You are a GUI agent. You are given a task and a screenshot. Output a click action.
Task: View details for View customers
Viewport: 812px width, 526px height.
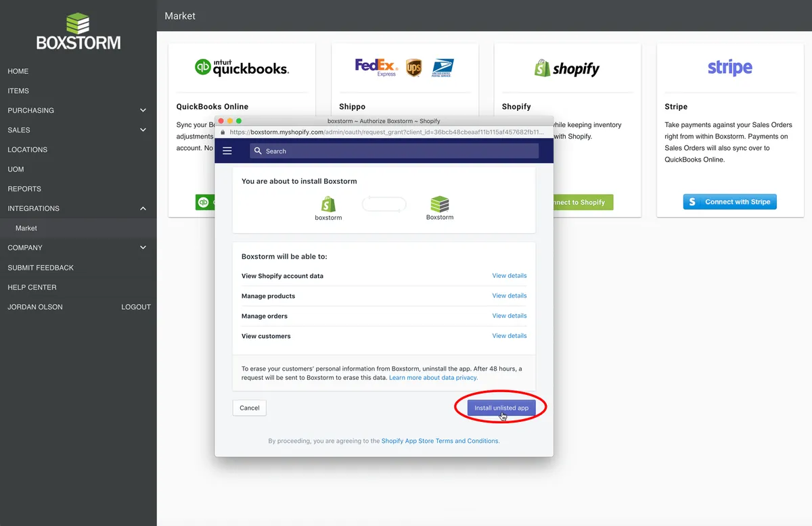tap(510, 335)
